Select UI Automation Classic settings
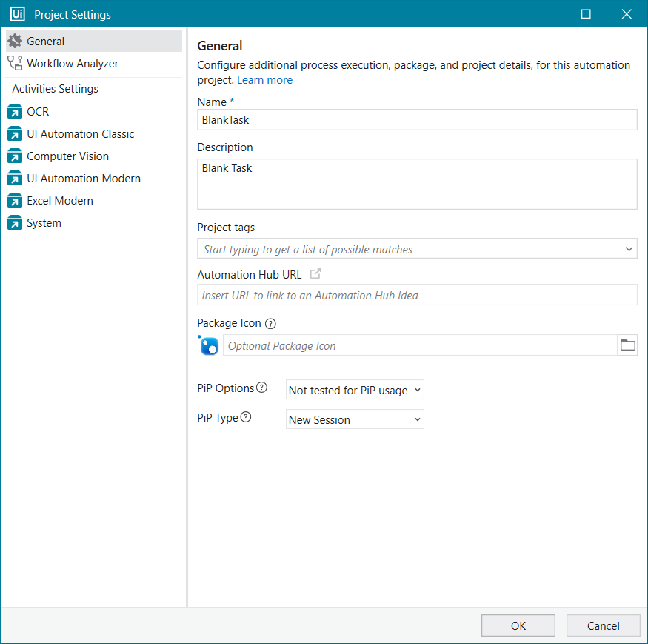Screen dimensions: 648x644 80,134
